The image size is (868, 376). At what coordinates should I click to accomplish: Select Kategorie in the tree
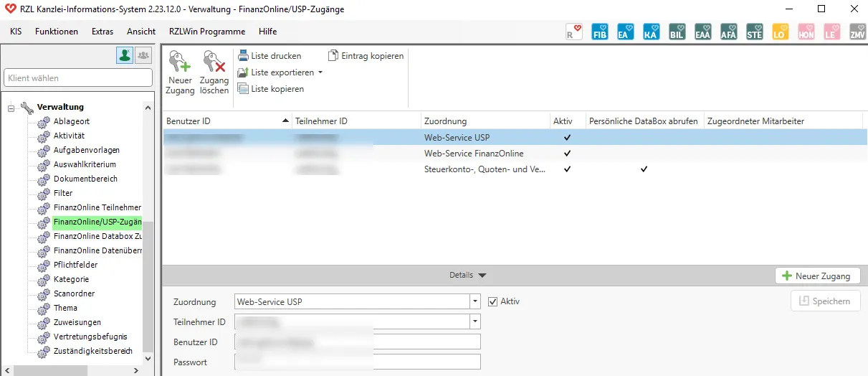71,279
